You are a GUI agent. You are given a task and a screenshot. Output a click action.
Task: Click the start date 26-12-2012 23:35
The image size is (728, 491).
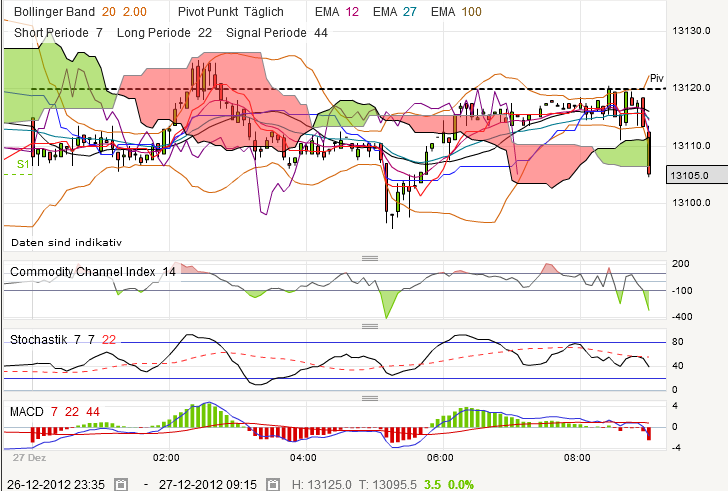(x=56, y=485)
